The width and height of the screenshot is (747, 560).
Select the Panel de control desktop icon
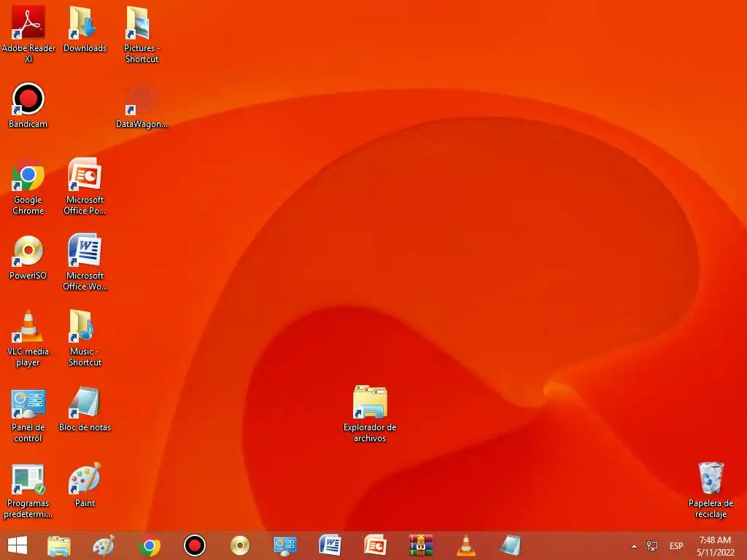tap(28, 415)
